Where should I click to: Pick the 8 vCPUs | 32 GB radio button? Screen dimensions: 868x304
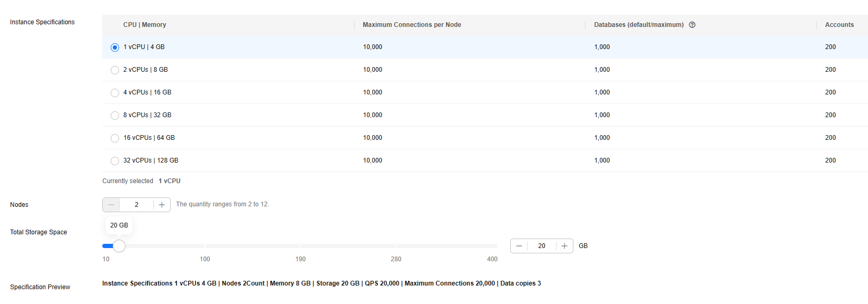click(115, 116)
